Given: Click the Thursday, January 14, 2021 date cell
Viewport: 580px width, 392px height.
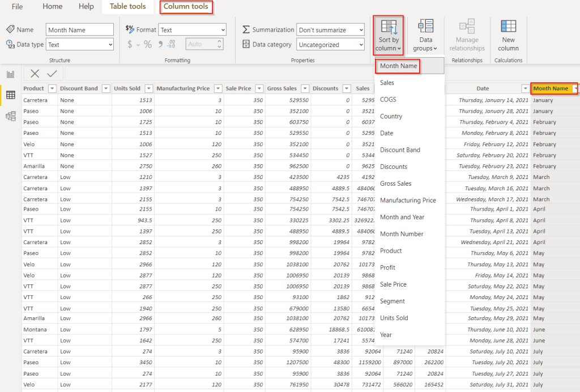Looking at the screenshot, I should click(x=488, y=100).
